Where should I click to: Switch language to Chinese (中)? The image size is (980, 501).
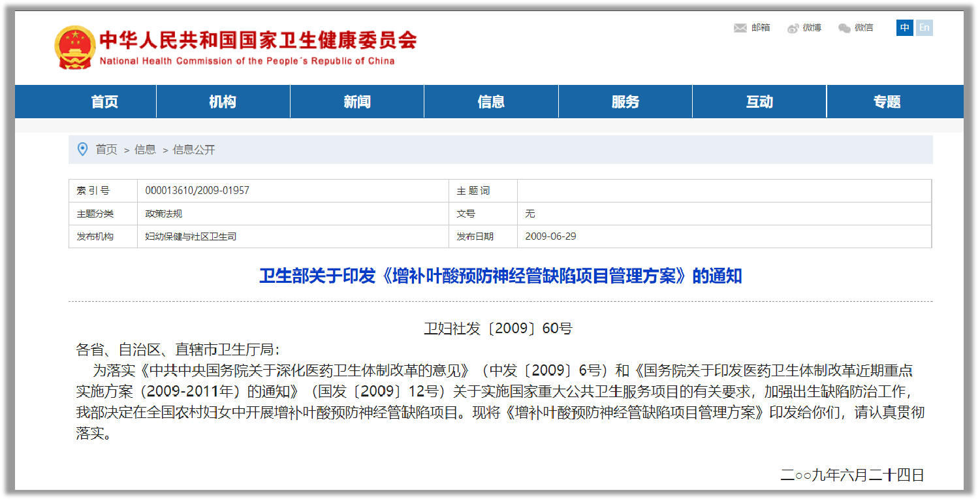904,27
